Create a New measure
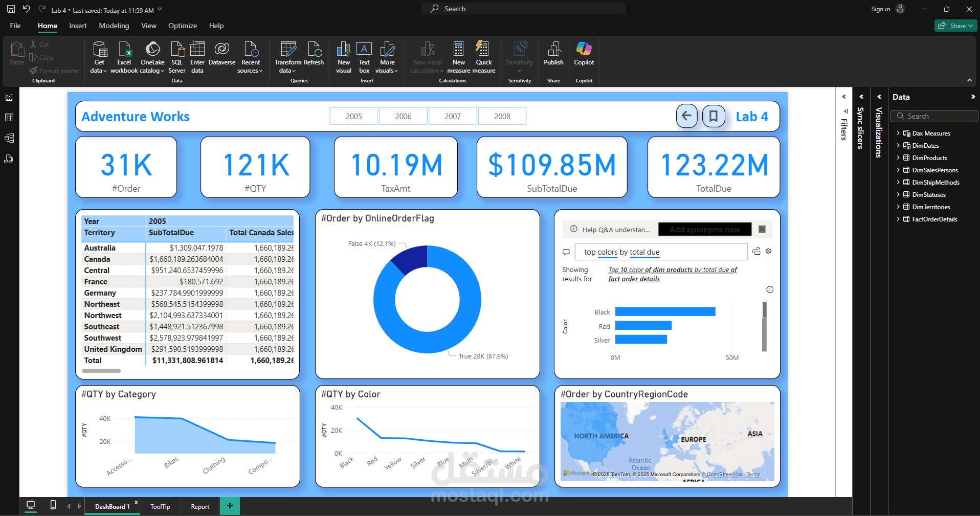This screenshot has width=980, height=516. point(459,57)
